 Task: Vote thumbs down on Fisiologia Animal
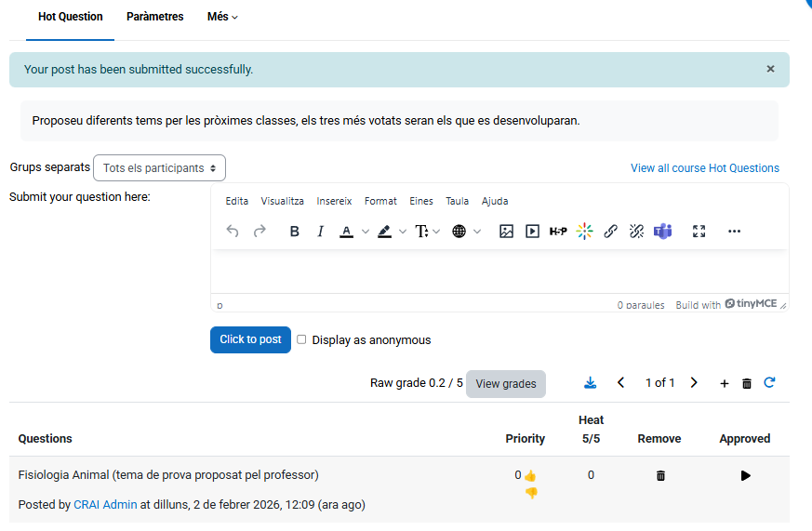531,494
